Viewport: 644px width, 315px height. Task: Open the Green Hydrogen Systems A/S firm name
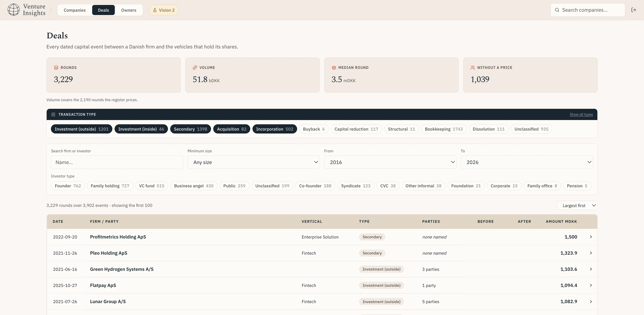(122, 269)
